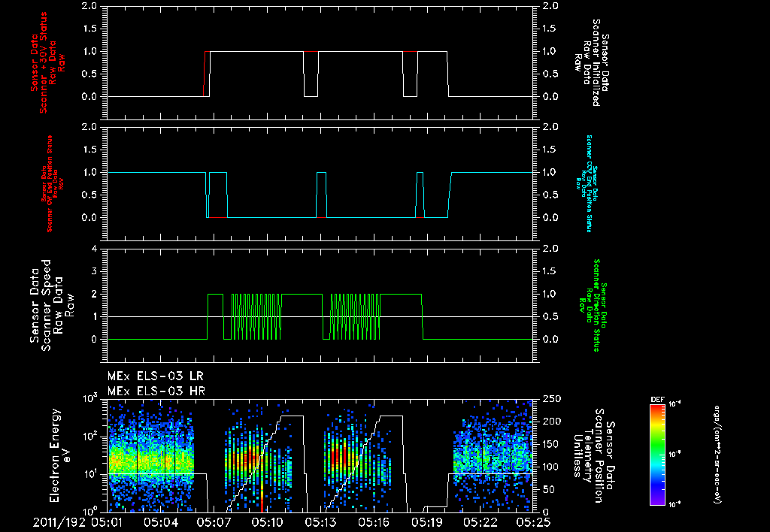The width and height of the screenshot is (770, 532).
Task: Select the 05:10 time tick label
Action: [267, 522]
